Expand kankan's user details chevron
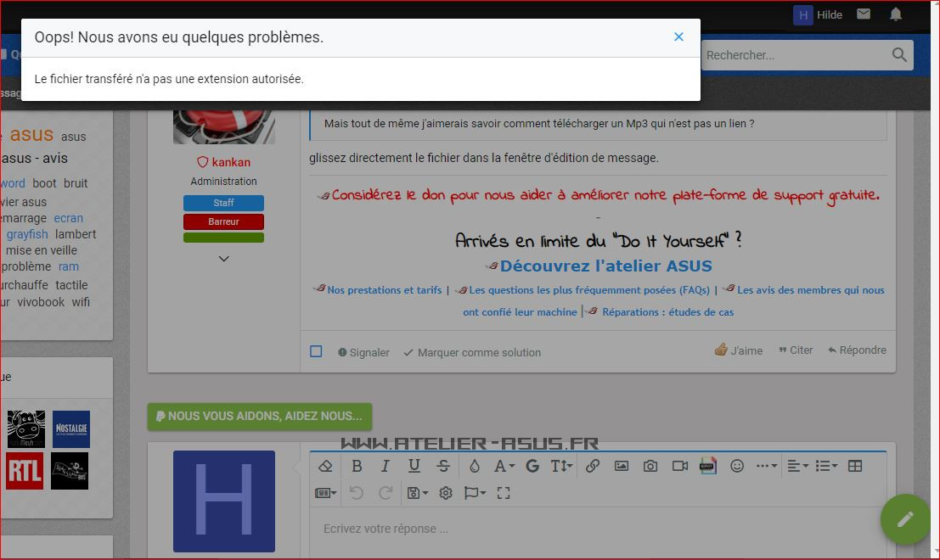940x560 pixels. 223,259
